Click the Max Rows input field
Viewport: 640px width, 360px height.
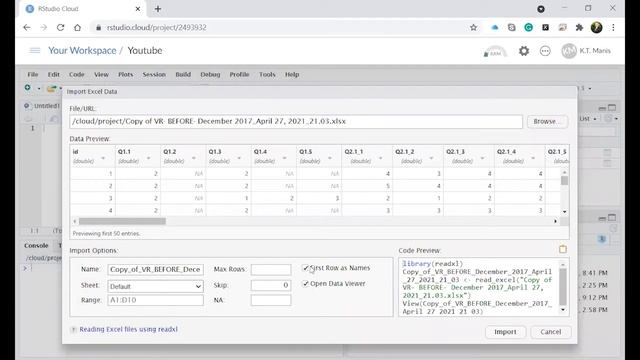271,269
